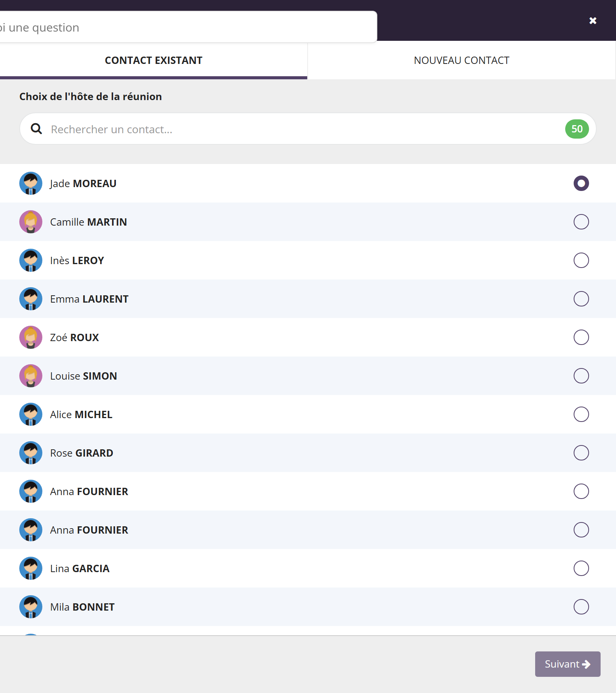Image resolution: width=616 pixels, height=693 pixels.
Task: Choose Jade MOREAU's selected radio button
Action: tap(581, 183)
